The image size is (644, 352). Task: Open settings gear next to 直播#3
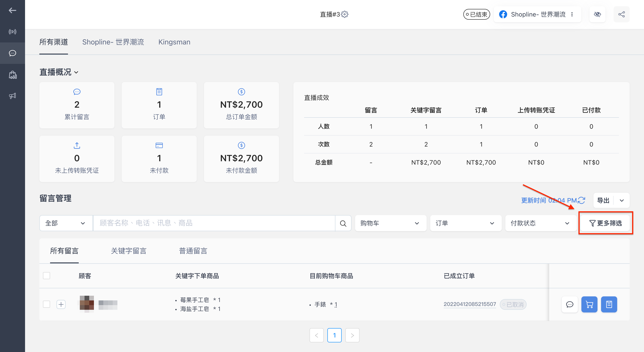coord(345,14)
